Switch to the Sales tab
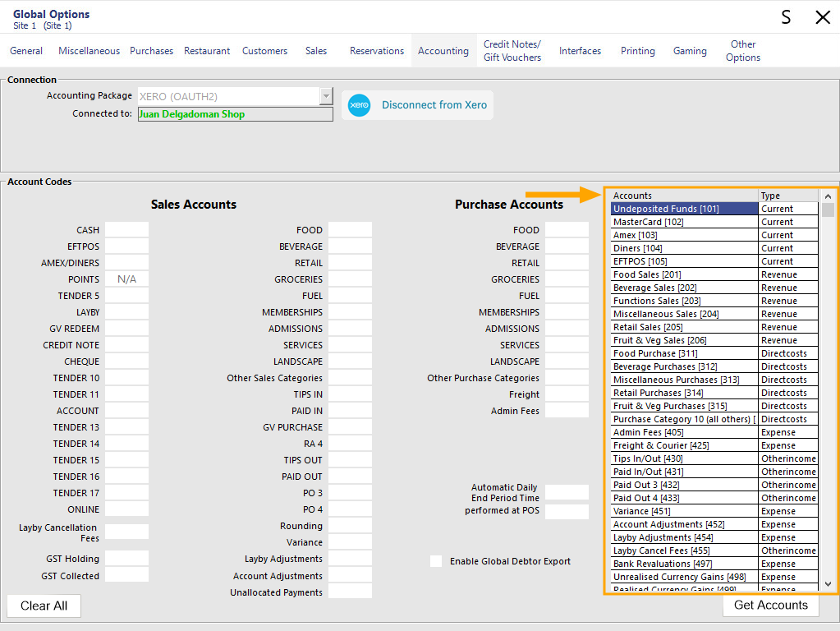This screenshot has width=840, height=631. [x=316, y=51]
